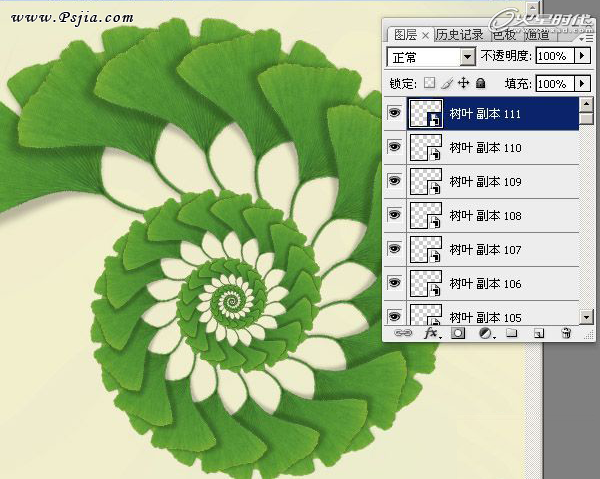Create a new layer group
This screenshot has height=479, width=600.
click(x=511, y=333)
